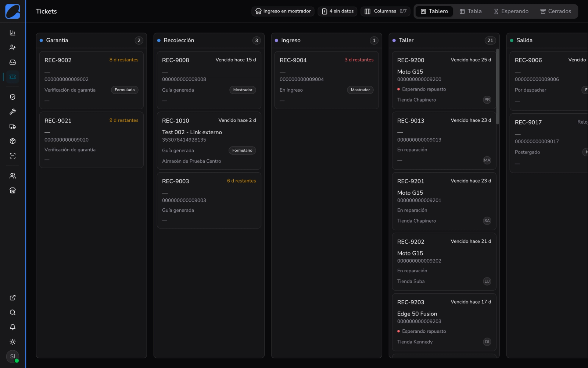Switch to the Tabla view tab
588x368 pixels.
(x=471, y=11)
